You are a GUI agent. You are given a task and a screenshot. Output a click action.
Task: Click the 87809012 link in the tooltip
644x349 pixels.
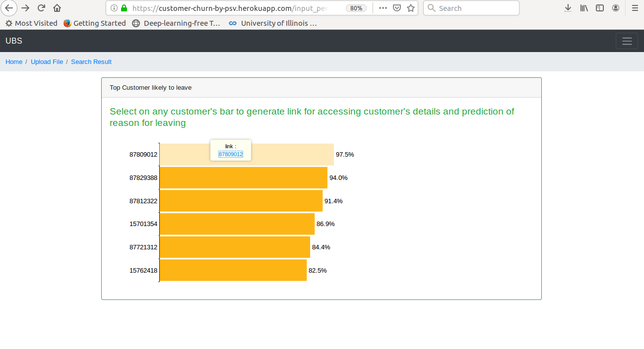point(230,154)
